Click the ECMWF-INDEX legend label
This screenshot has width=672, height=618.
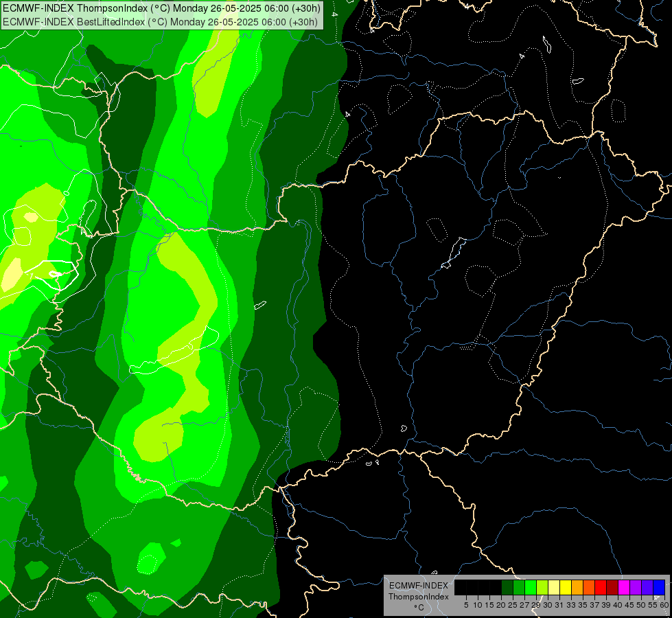point(418,586)
